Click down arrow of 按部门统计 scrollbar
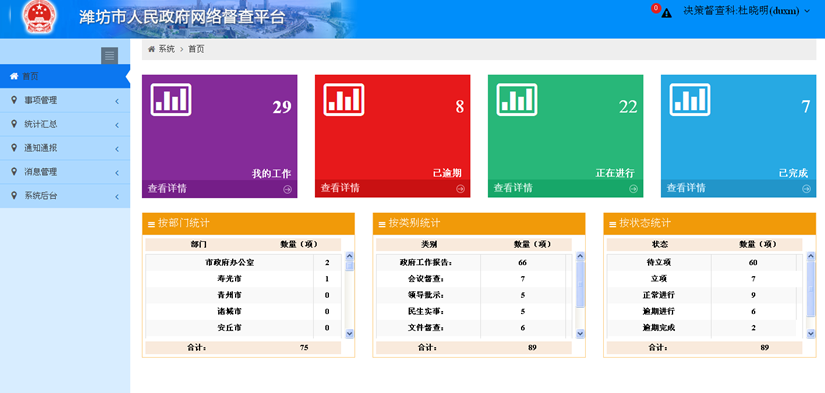Viewport: 825px width, 393px height. pos(349,334)
